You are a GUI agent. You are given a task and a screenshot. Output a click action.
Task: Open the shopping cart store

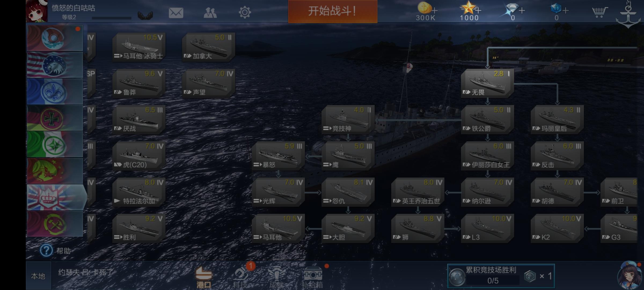600,12
